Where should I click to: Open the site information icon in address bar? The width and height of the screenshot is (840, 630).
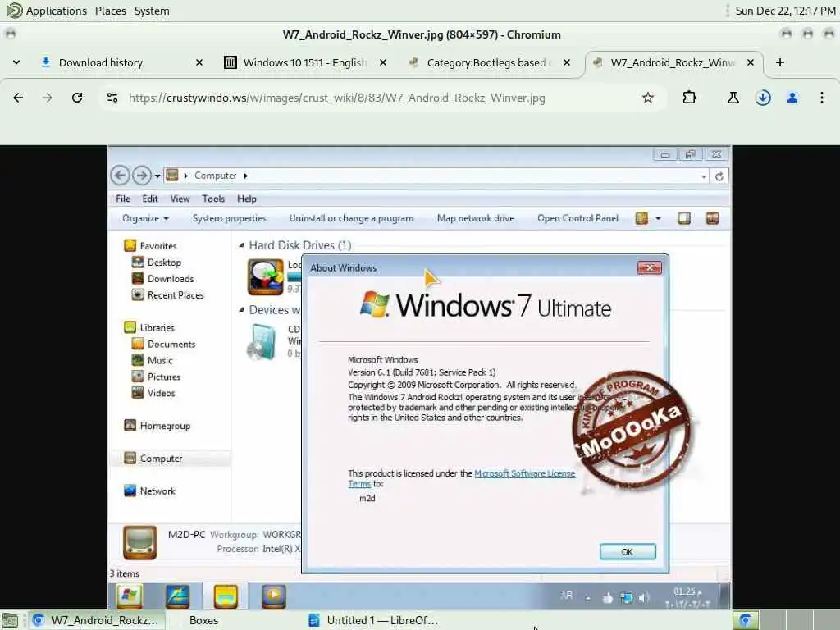coord(112,98)
